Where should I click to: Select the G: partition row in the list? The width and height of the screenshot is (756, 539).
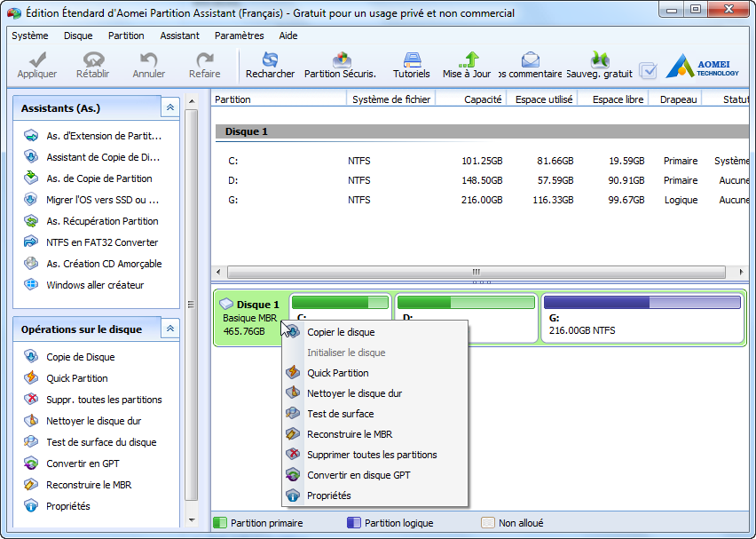tap(482, 200)
